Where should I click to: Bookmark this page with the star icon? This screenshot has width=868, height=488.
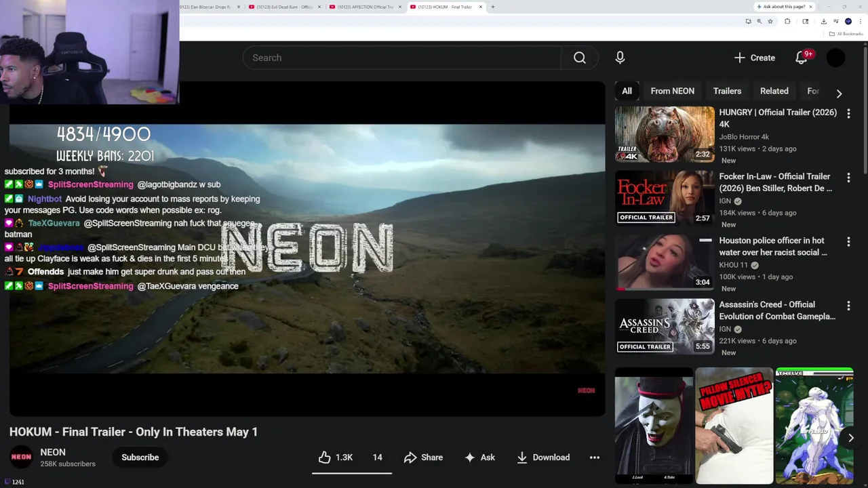point(770,21)
